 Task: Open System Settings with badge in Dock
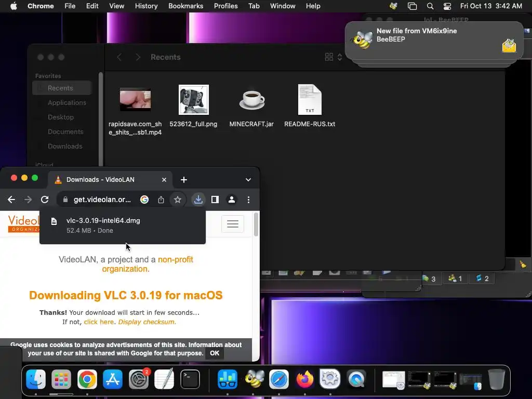[x=138, y=379]
